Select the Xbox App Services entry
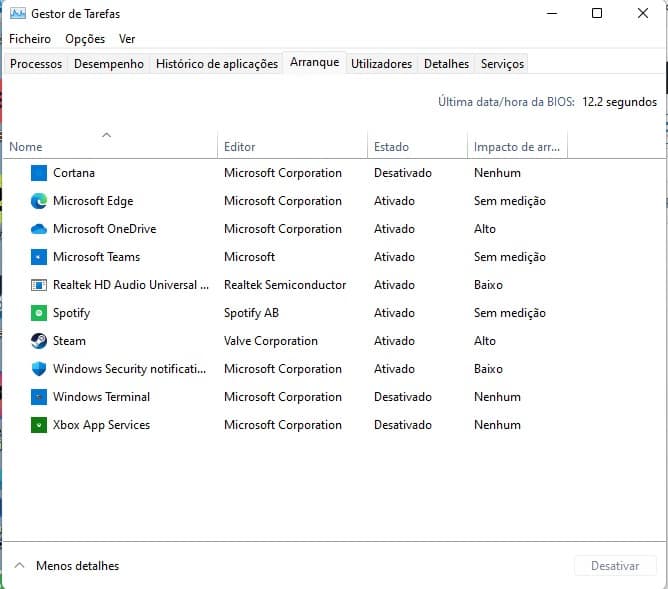This screenshot has width=668, height=589. click(x=101, y=425)
